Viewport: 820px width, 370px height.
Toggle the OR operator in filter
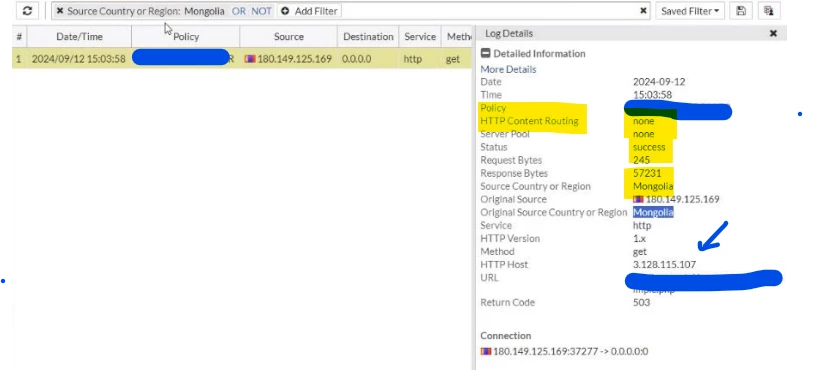tap(238, 11)
